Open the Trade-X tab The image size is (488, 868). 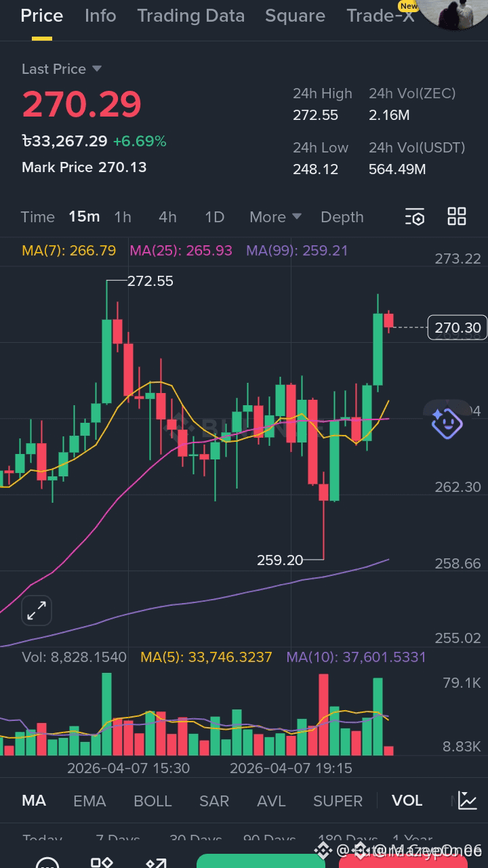380,16
